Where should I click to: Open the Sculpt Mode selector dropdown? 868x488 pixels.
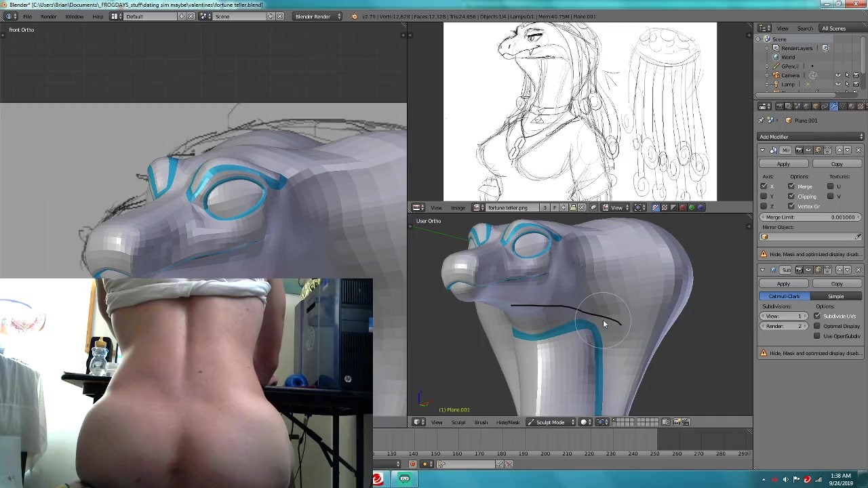click(x=552, y=422)
